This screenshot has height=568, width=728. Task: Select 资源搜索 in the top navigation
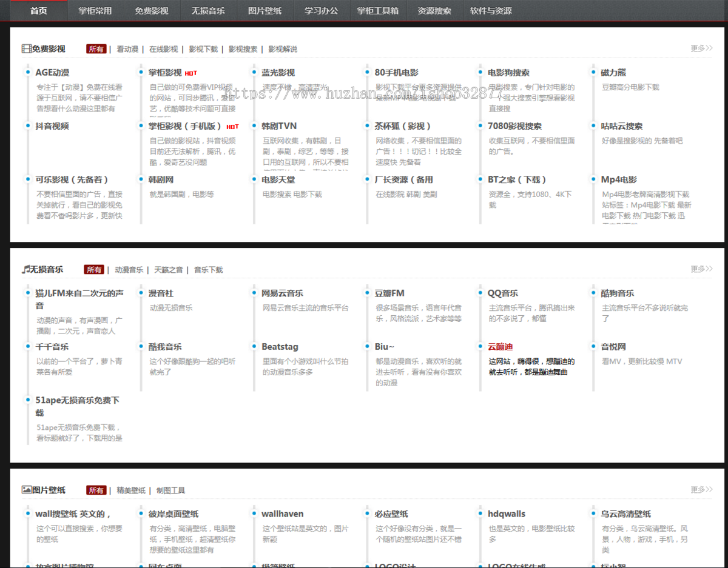[x=434, y=11]
